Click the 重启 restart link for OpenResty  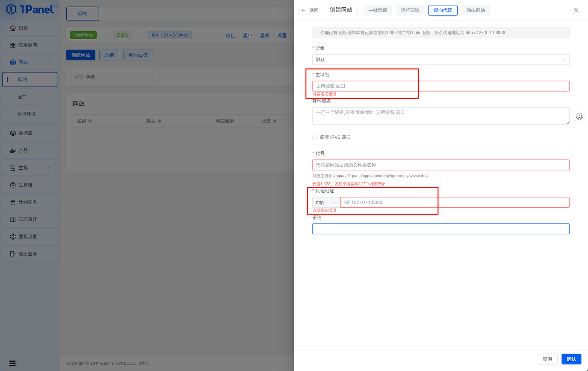tap(247, 35)
